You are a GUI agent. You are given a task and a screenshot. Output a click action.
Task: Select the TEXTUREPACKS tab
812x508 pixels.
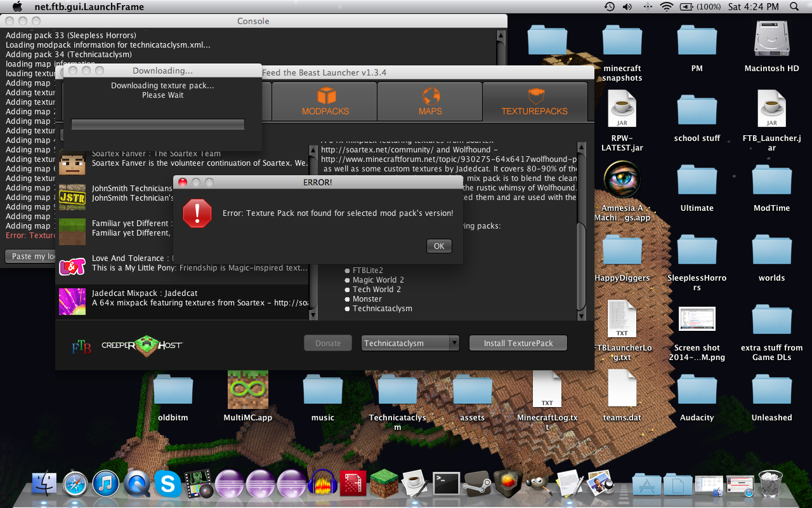(535, 101)
